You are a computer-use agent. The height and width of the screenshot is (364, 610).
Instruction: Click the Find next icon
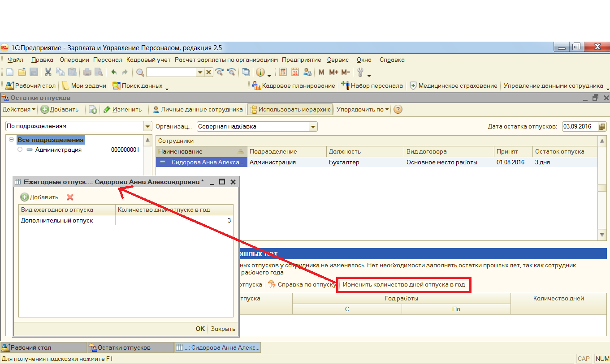click(x=220, y=72)
